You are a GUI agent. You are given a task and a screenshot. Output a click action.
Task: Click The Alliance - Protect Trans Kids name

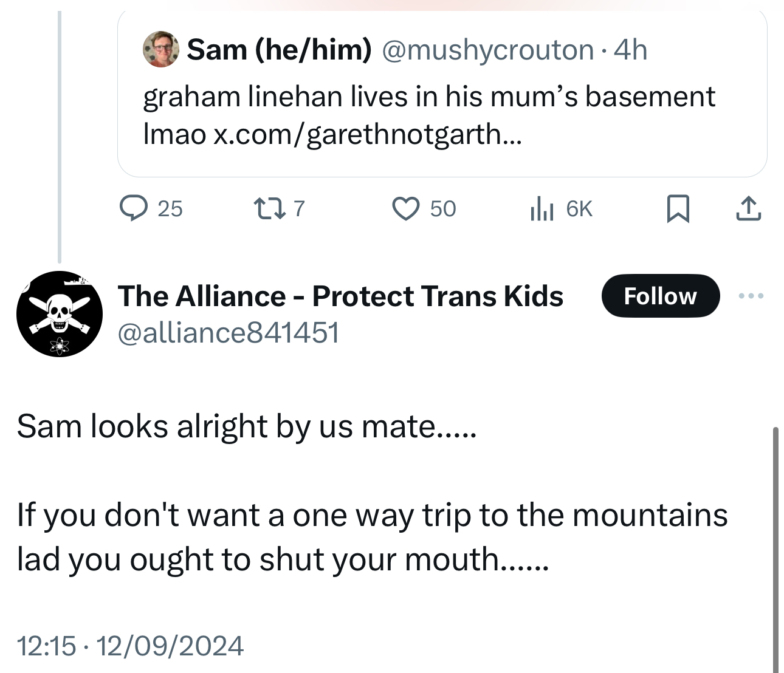coord(340,296)
